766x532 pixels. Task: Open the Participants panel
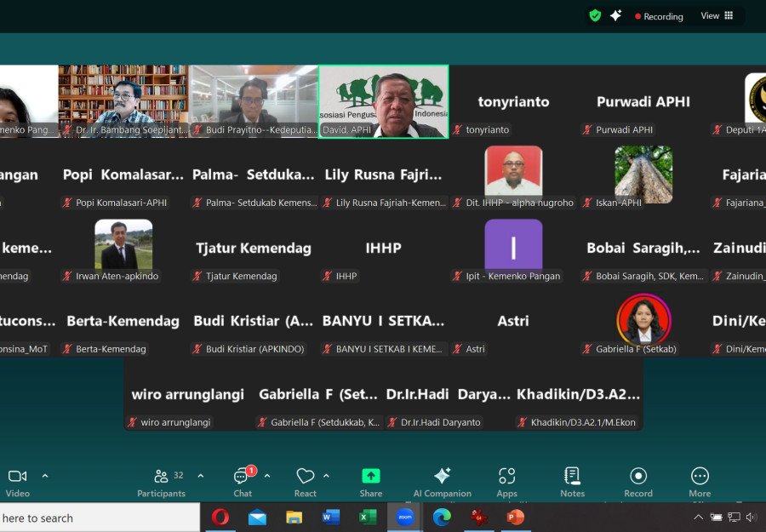coord(161,483)
